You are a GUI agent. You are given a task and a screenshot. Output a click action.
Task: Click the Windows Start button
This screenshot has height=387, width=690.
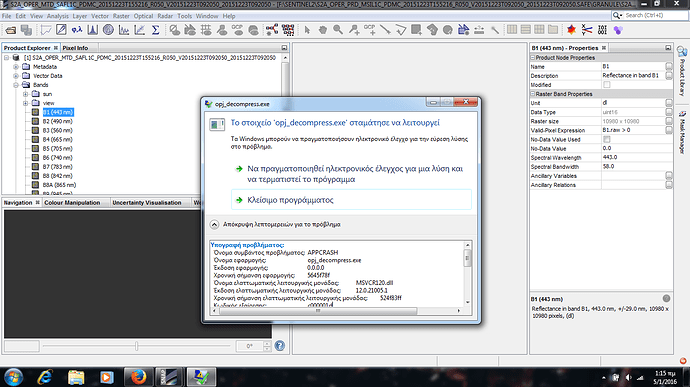pos(14,377)
